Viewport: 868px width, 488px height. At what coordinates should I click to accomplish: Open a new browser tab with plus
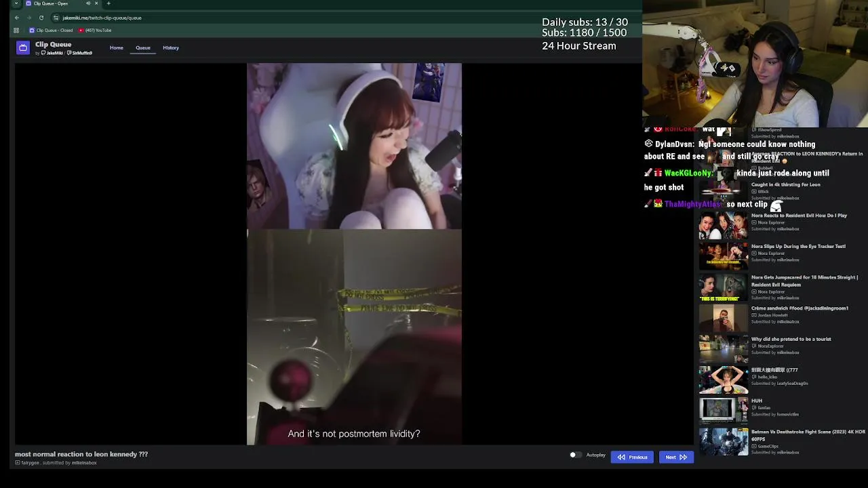click(x=108, y=3)
